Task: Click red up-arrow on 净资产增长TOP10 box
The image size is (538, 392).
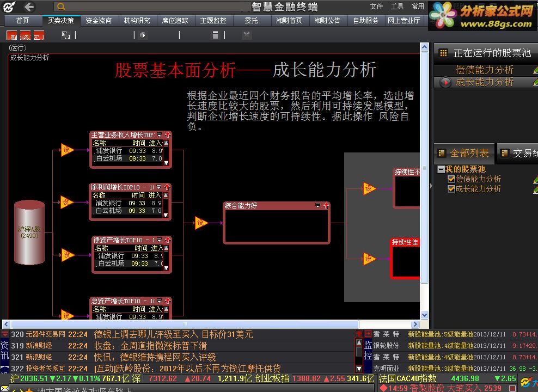Action: pyautogui.click(x=168, y=240)
